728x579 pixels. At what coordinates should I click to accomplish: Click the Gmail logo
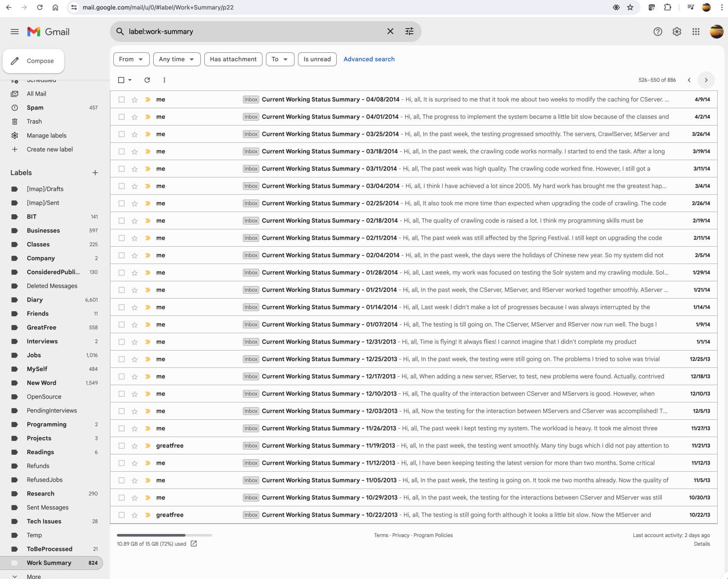click(48, 32)
